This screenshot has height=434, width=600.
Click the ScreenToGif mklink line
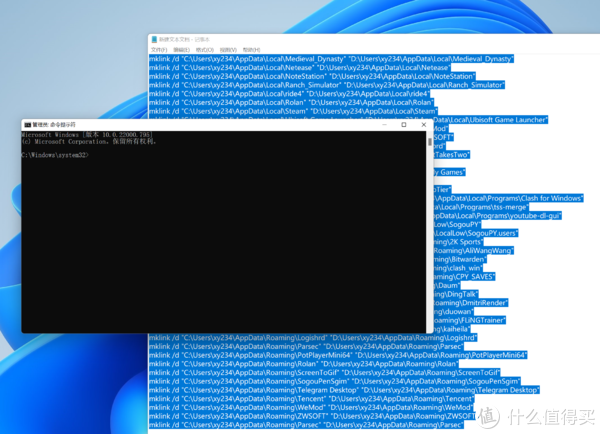[324, 373]
